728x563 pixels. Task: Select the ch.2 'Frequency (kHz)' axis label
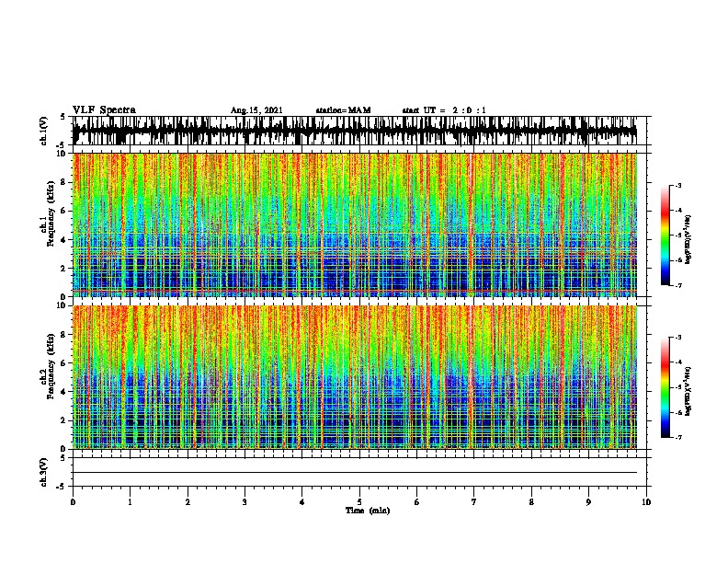click(51, 366)
